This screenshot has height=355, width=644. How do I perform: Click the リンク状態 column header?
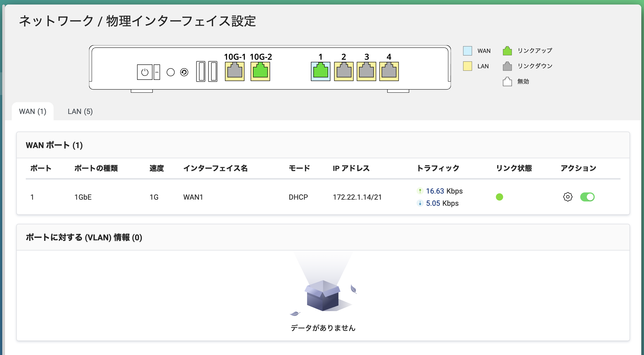(x=514, y=168)
